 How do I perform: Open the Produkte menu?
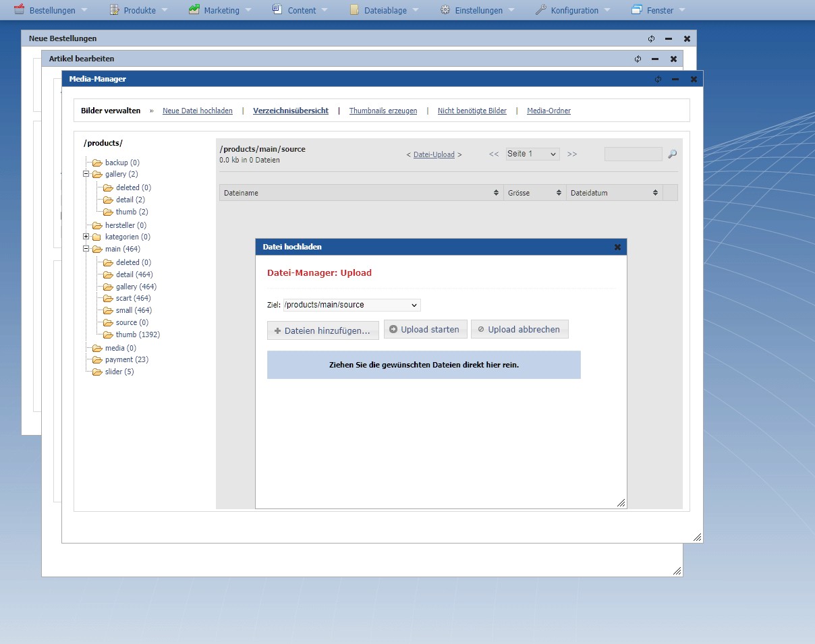pyautogui.click(x=139, y=10)
